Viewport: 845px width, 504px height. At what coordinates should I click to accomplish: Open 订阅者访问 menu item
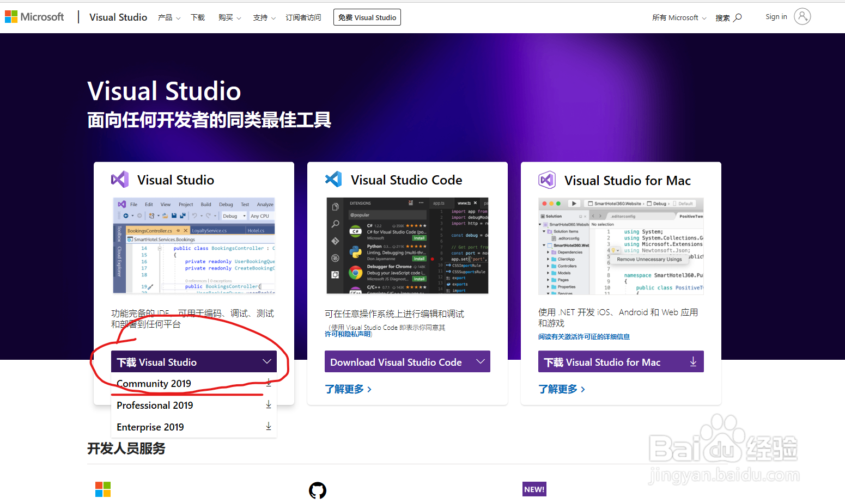pyautogui.click(x=303, y=17)
